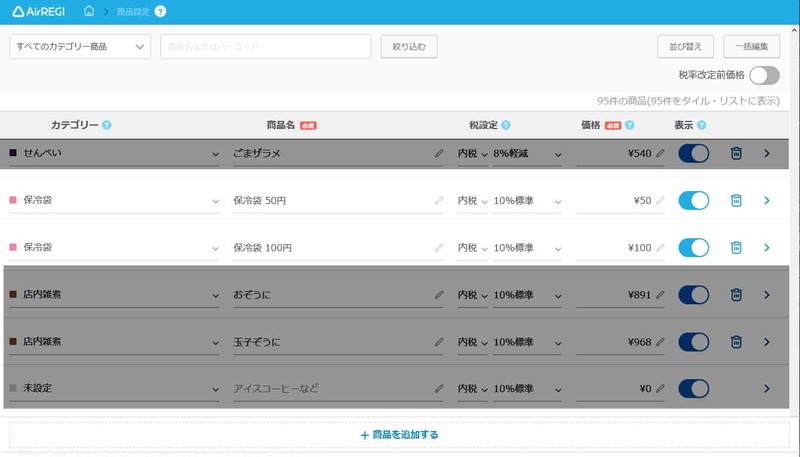
Task: Open 10%標準 dropdown for 保冷袋 100円
Action: [x=527, y=248]
